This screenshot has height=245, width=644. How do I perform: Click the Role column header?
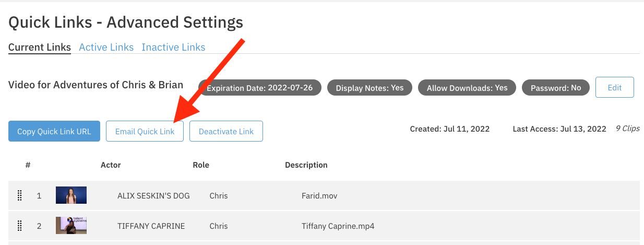(x=201, y=165)
